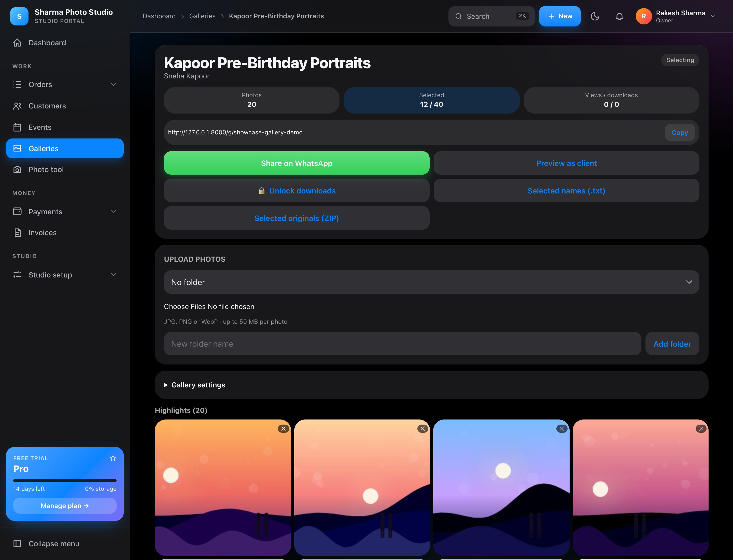Image resolution: width=733 pixels, height=560 pixels.
Task: Go to Events in the sidebar
Action: pos(65,127)
